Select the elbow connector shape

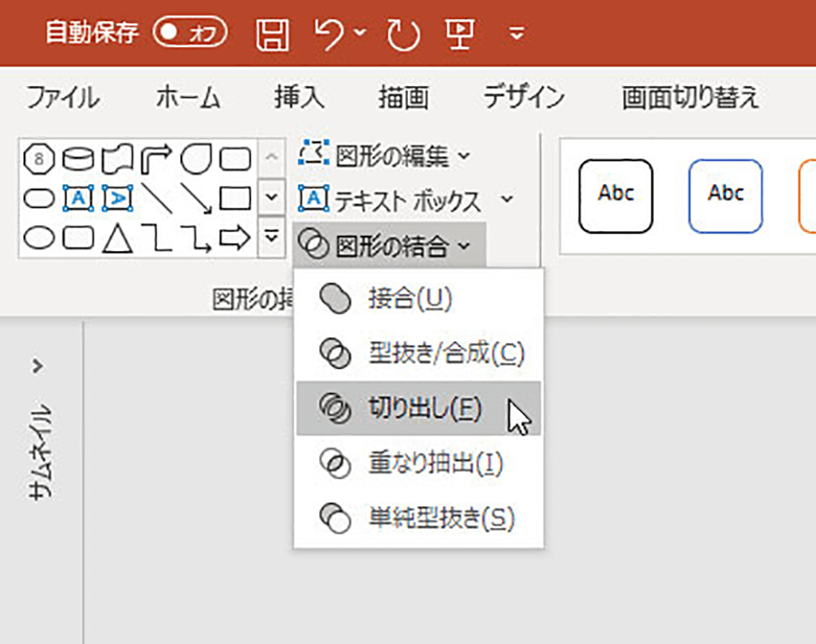tap(156, 238)
